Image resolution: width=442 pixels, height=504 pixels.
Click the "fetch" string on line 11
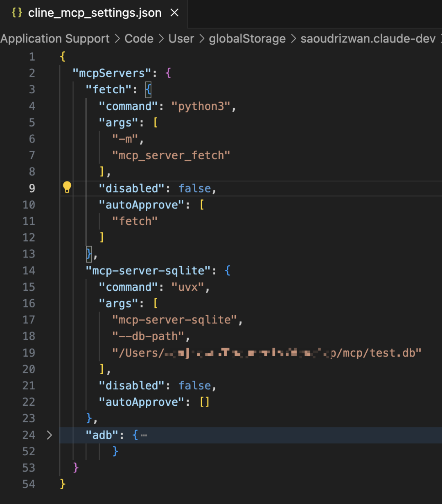coord(135,221)
